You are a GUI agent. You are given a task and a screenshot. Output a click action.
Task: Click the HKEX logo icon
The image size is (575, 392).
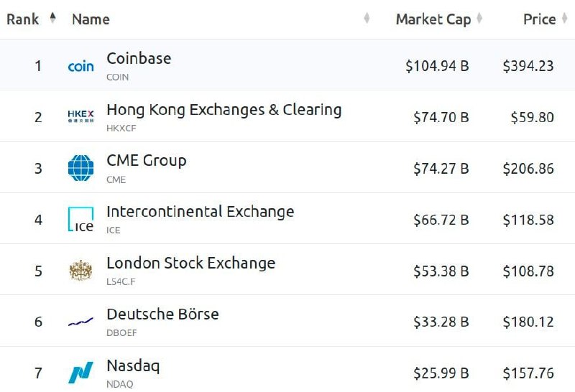(x=80, y=116)
